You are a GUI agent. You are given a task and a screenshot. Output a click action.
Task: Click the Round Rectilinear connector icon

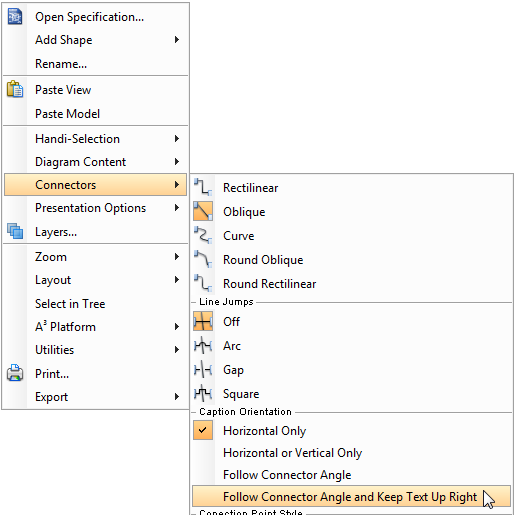coord(203,283)
